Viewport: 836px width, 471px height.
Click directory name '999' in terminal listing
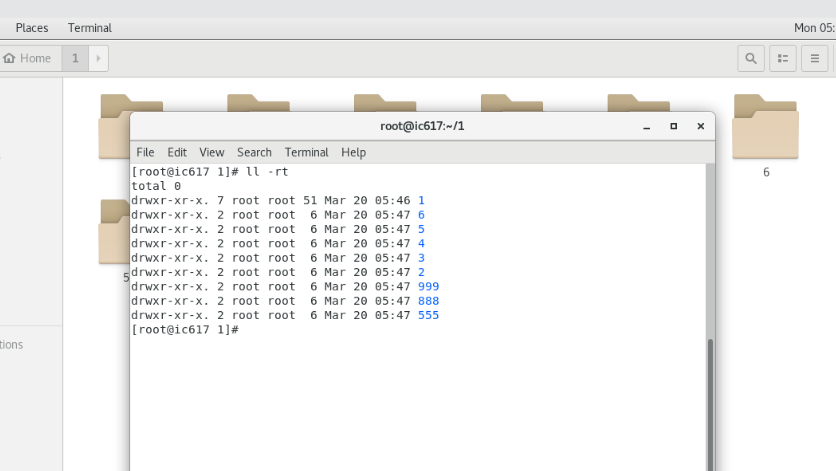pyautogui.click(x=429, y=286)
